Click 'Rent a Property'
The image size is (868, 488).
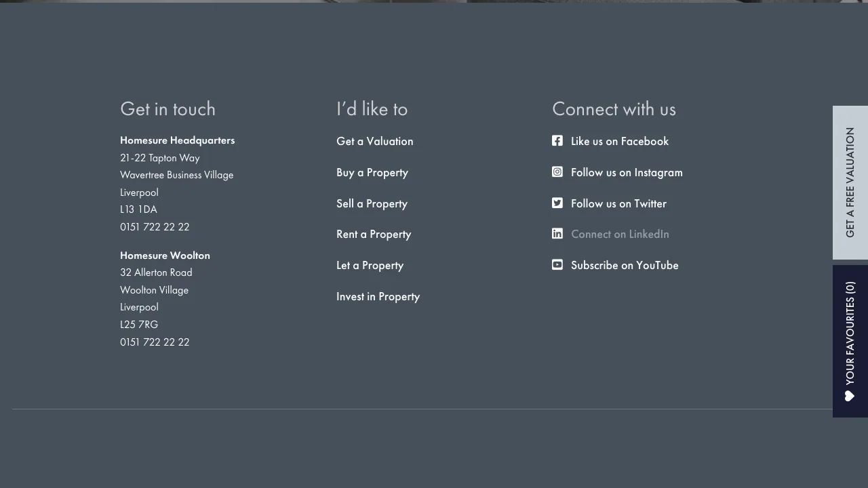click(x=374, y=234)
